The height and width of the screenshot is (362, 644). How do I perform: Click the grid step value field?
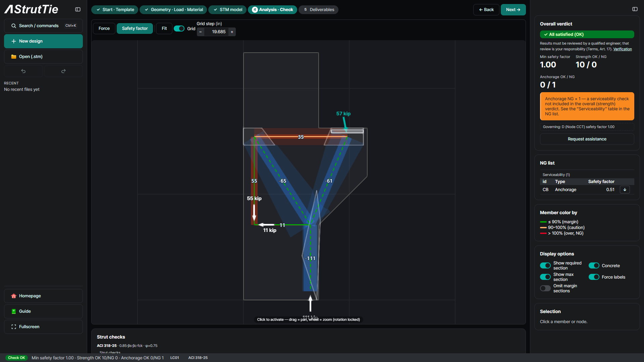point(216,32)
